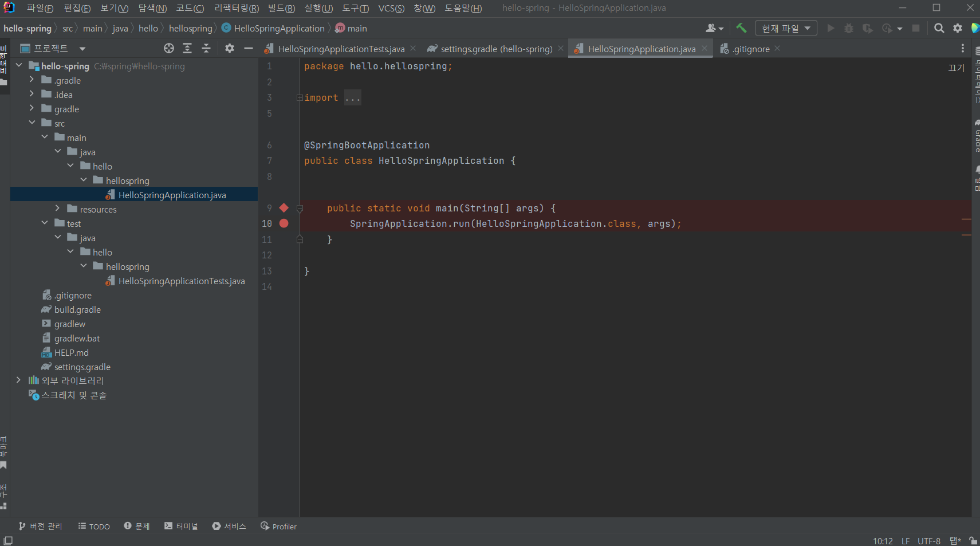
Task: Run the current file with the play icon
Action: [x=831, y=28]
